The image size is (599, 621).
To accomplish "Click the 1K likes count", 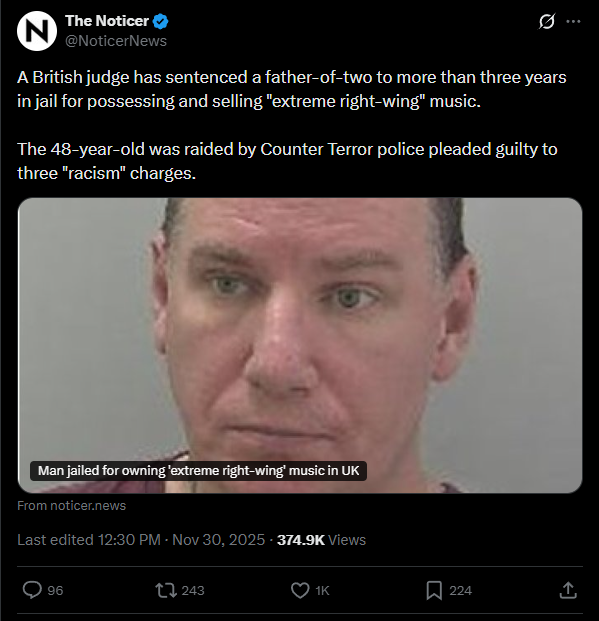I will (x=322, y=591).
